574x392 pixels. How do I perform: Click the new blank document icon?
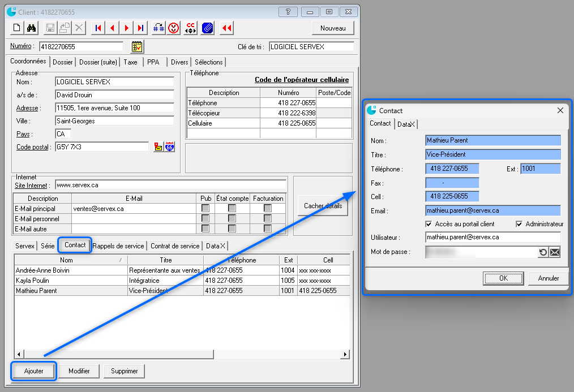(x=17, y=28)
